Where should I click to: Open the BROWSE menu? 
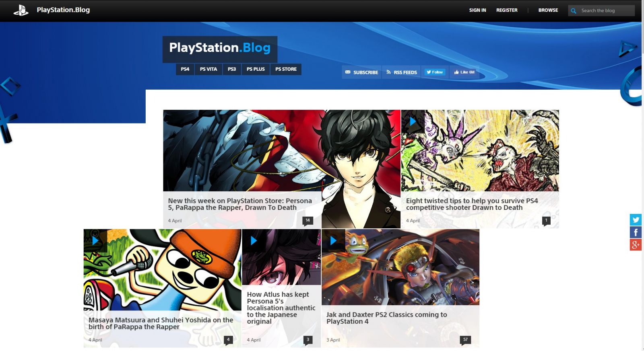pyautogui.click(x=548, y=10)
